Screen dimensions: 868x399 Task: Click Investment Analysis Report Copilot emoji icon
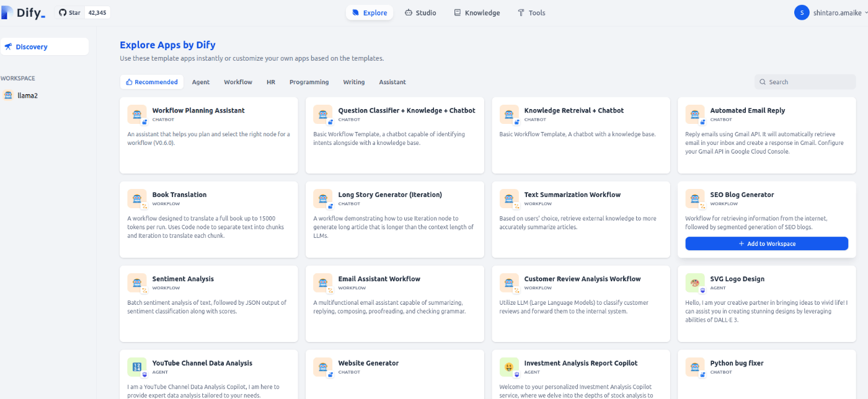(x=509, y=367)
